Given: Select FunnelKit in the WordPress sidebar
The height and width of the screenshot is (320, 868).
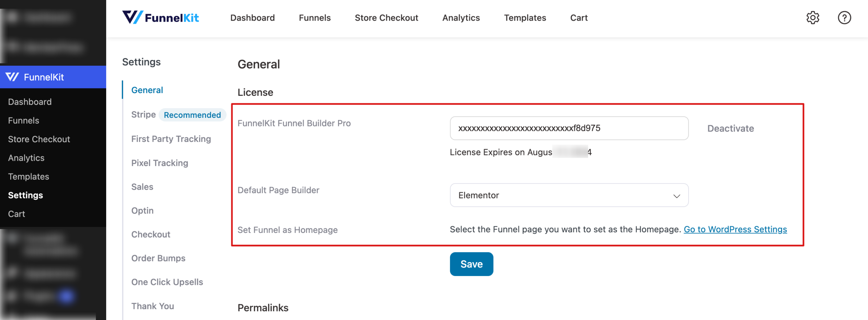Looking at the screenshot, I should click(44, 77).
